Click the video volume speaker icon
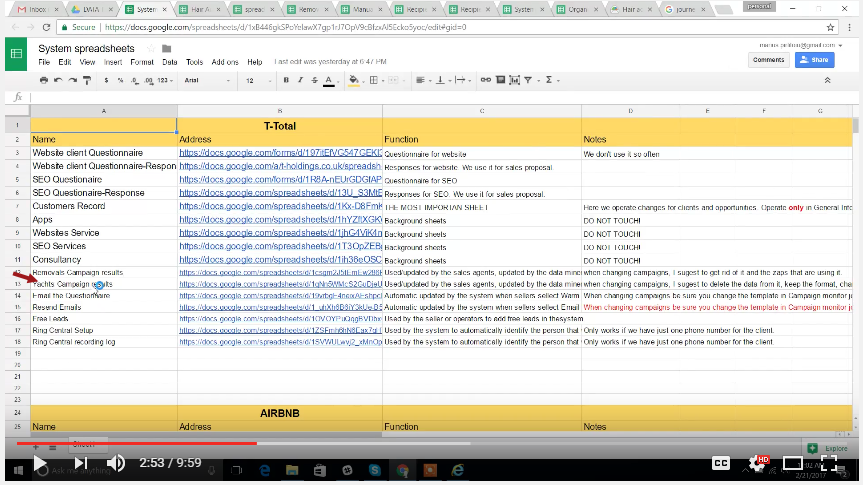Screen dimensions: 863x485 pos(117,463)
